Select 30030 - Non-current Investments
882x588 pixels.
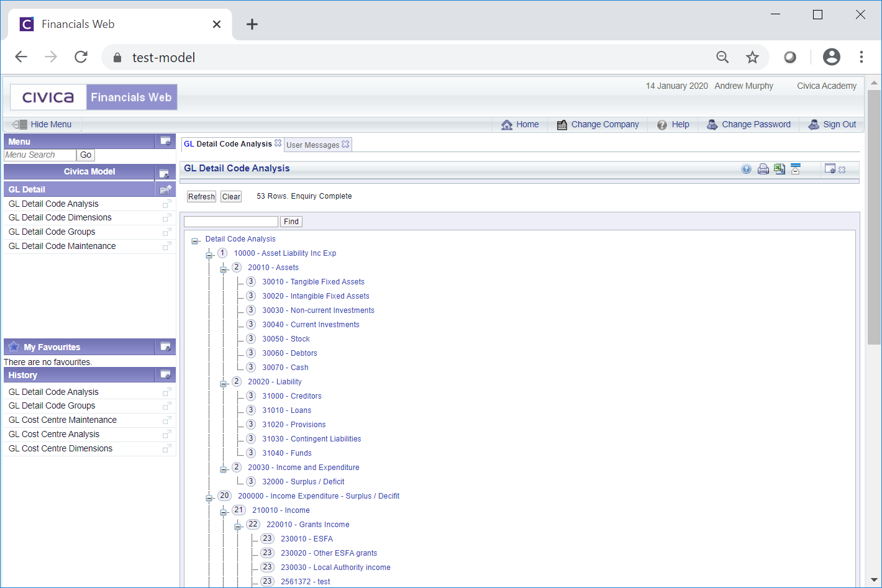[318, 310]
